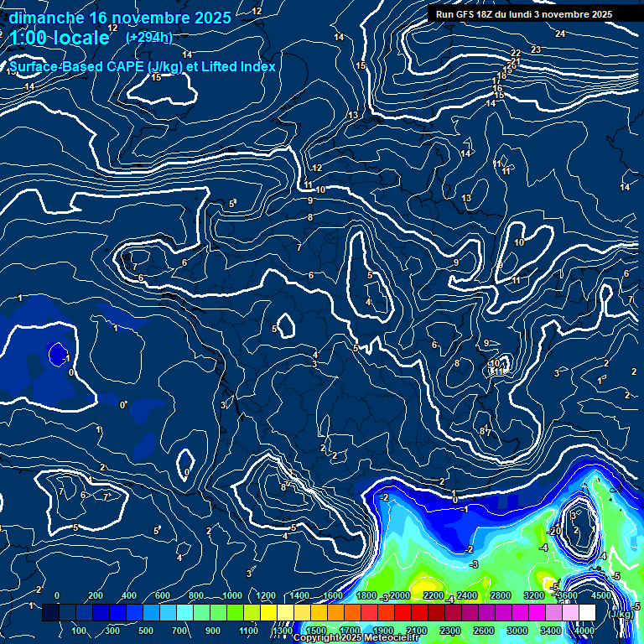The height and width of the screenshot is (644, 644).
Task: Click legend value "1200"
Action: coord(266,595)
